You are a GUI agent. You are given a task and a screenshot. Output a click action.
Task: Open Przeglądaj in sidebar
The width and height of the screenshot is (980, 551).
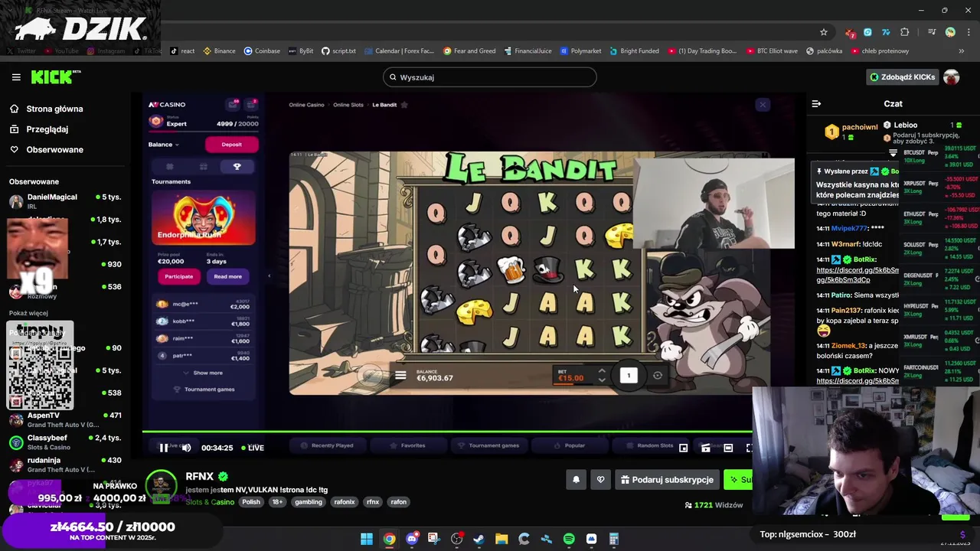(x=47, y=129)
